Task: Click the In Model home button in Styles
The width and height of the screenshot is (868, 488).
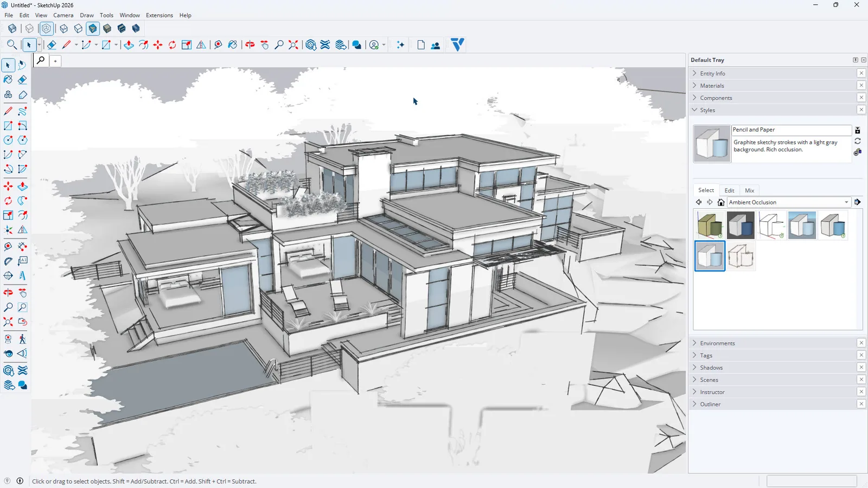Action: pyautogui.click(x=721, y=202)
